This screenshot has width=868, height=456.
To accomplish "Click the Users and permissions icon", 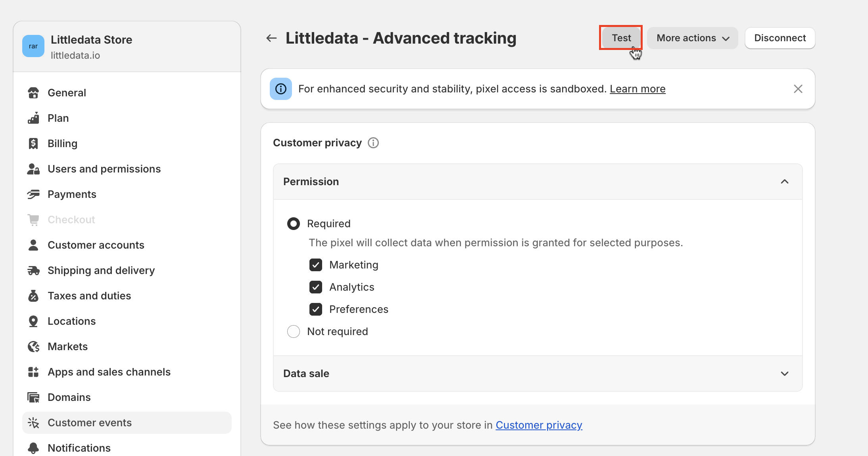I will click(33, 169).
